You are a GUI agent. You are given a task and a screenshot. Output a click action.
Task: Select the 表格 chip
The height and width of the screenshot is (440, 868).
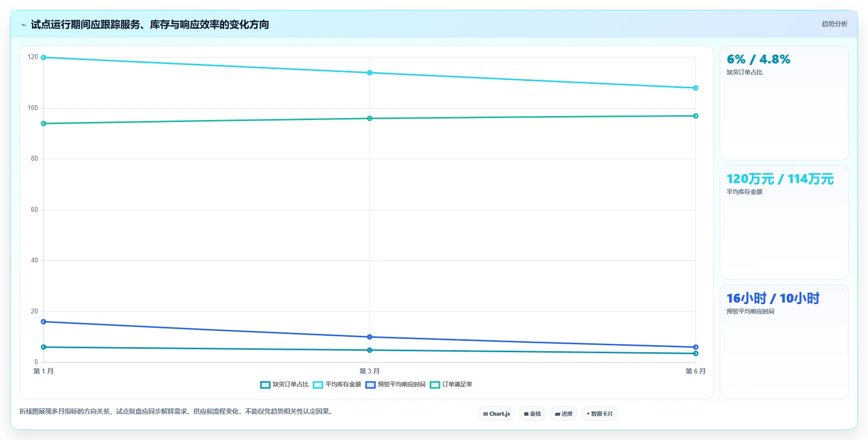pos(532,414)
